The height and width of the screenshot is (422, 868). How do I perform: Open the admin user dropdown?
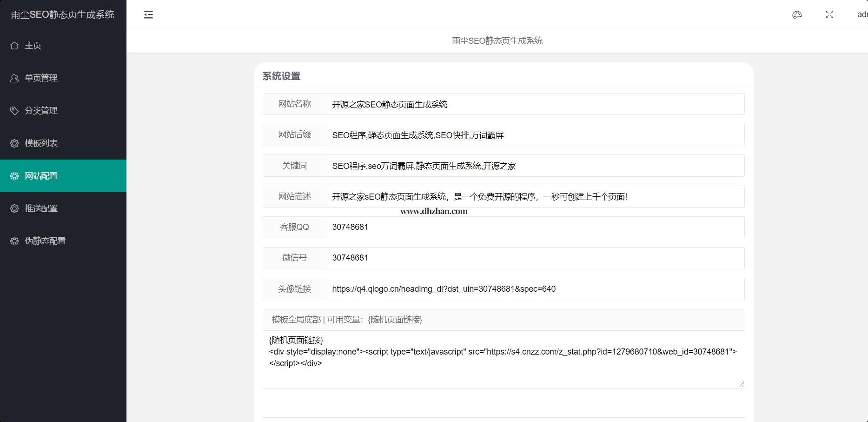pos(862,15)
